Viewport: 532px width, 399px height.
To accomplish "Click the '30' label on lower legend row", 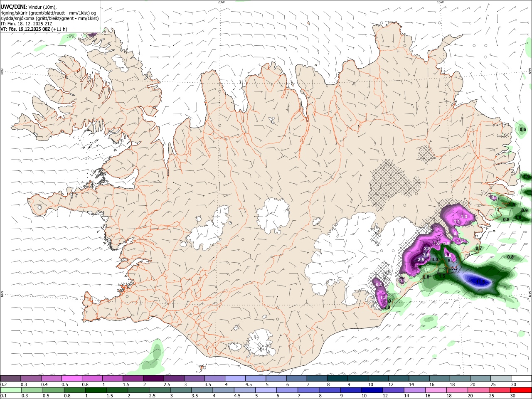I will click(514, 396).
